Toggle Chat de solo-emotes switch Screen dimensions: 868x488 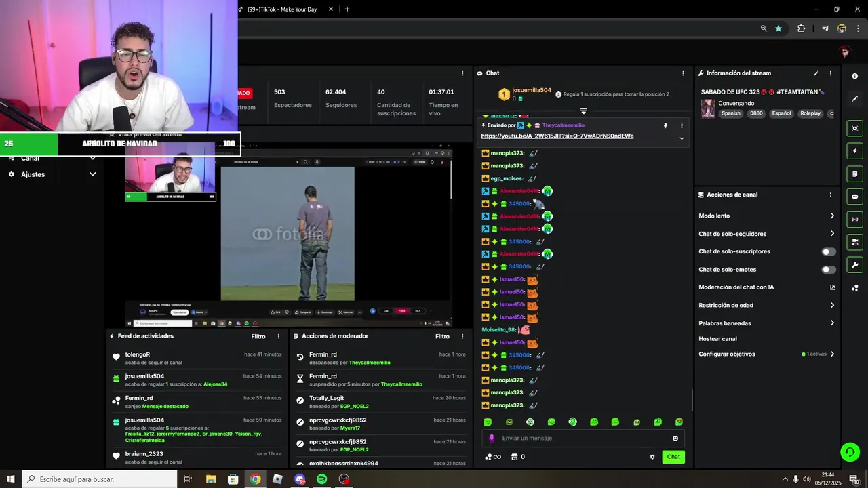coord(829,270)
